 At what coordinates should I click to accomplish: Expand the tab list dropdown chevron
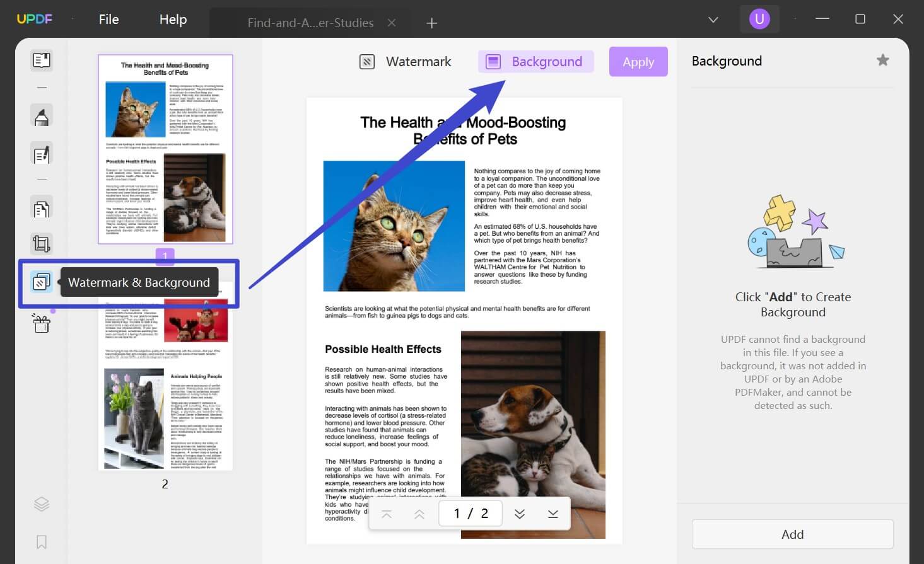[x=713, y=20]
